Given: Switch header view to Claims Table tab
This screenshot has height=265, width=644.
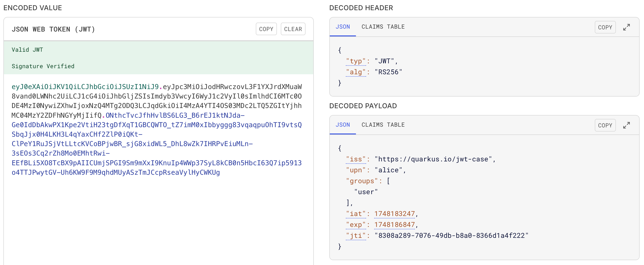Looking at the screenshot, I should coord(383,27).
